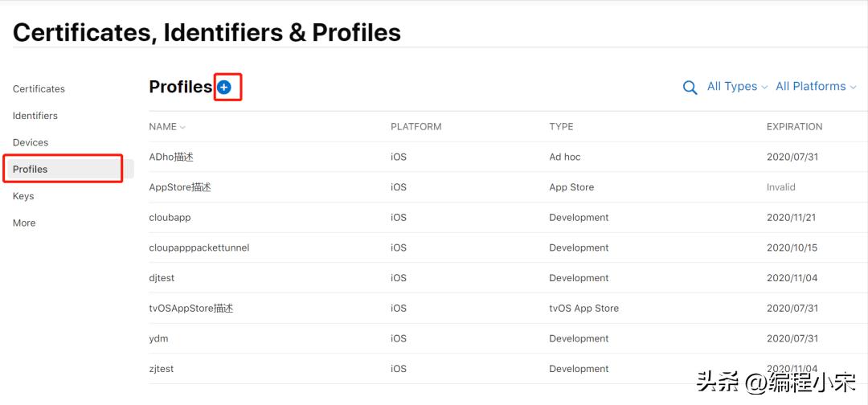Click More in the sidebar

click(24, 223)
